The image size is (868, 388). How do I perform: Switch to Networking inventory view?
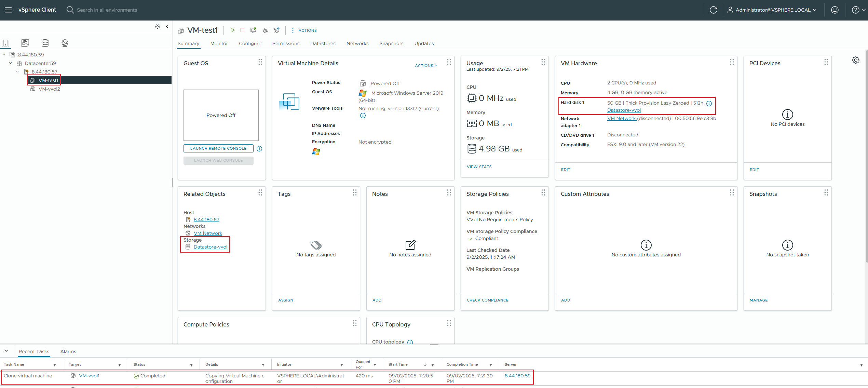tap(65, 43)
